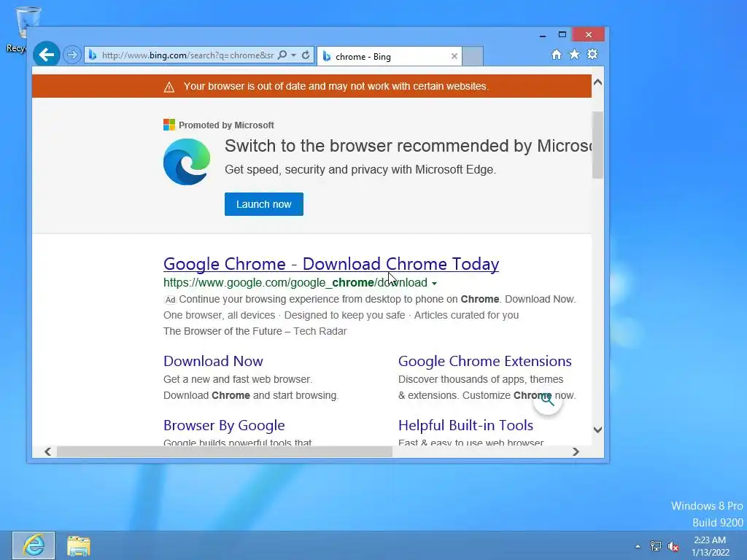Click the horizontal scrollbar left arrow
Viewport: 747px width, 560px height.
point(47,451)
